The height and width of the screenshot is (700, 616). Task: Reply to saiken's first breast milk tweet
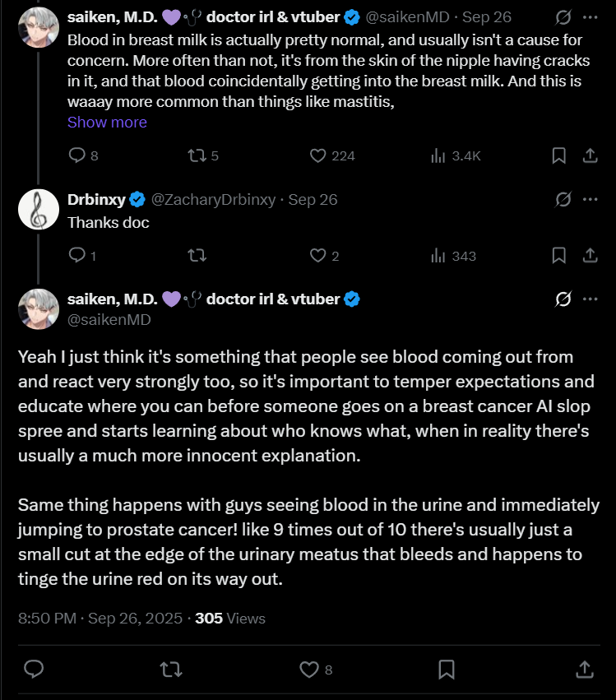click(x=76, y=155)
